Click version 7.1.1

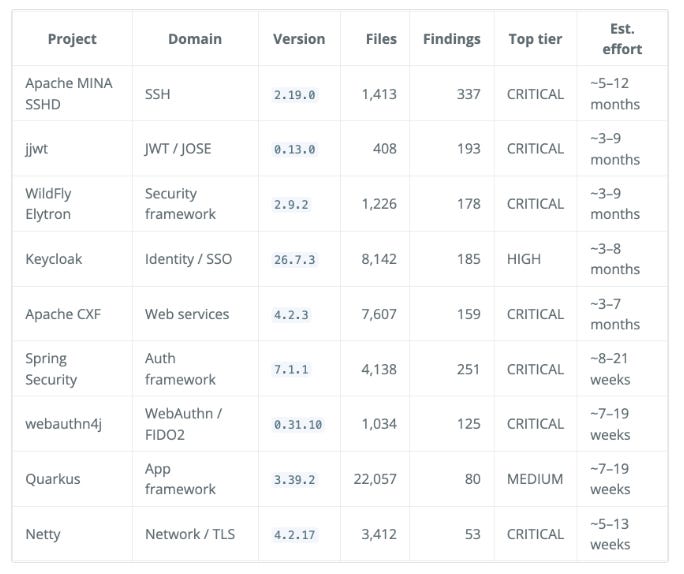(x=291, y=370)
